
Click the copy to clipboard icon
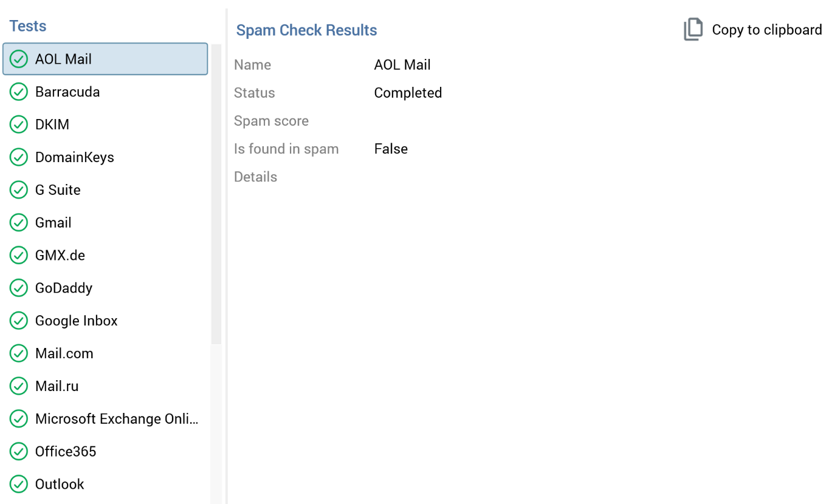693,30
